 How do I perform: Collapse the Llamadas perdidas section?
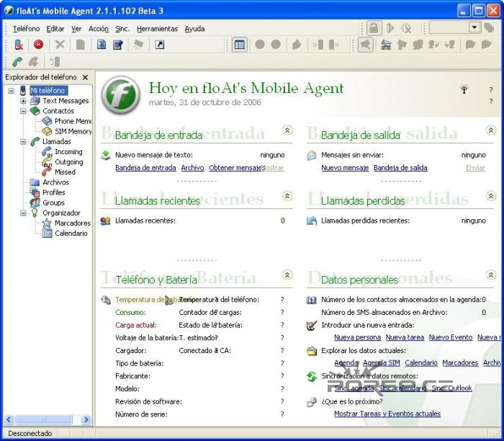coord(490,195)
